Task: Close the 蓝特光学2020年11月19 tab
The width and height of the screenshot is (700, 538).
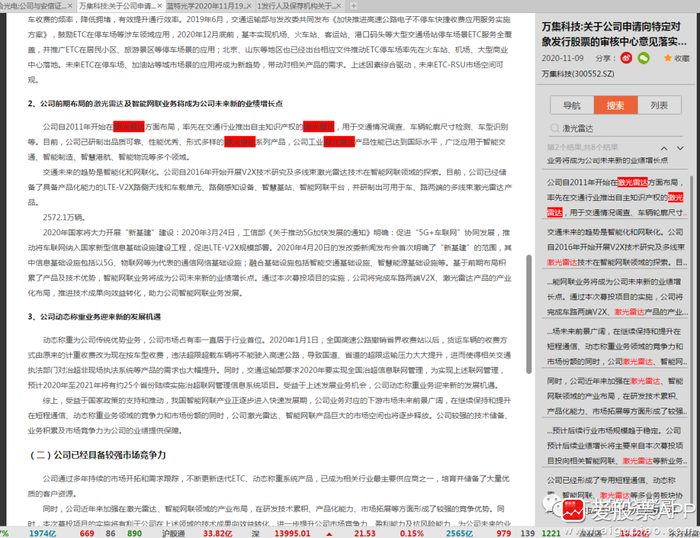Action: pos(249,6)
